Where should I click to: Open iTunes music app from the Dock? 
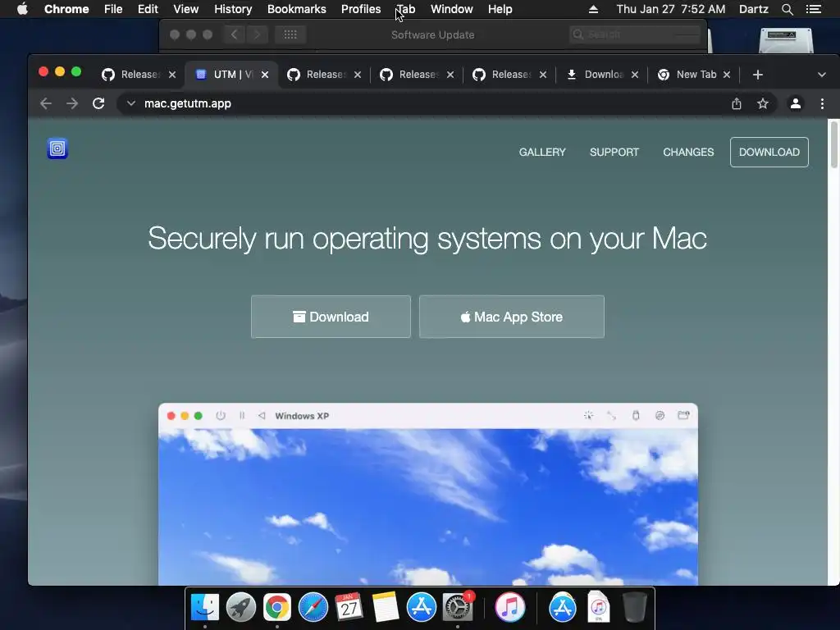point(509,607)
